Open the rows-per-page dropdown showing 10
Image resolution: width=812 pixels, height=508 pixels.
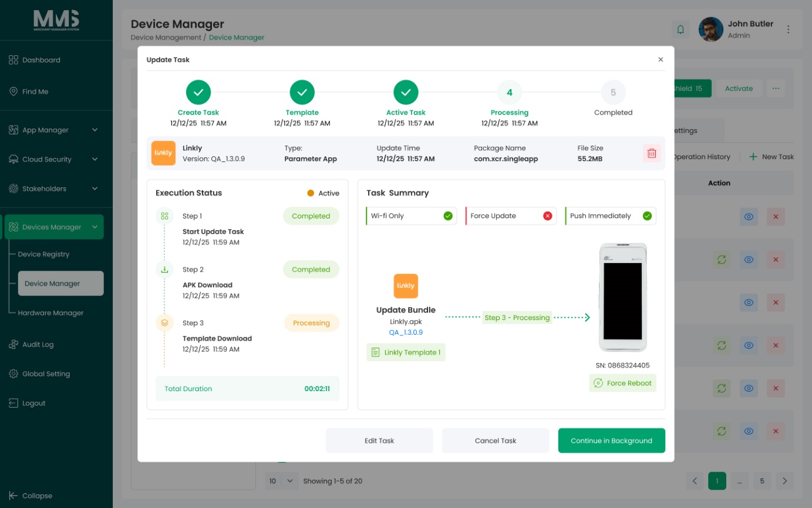click(x=281, y=481)
